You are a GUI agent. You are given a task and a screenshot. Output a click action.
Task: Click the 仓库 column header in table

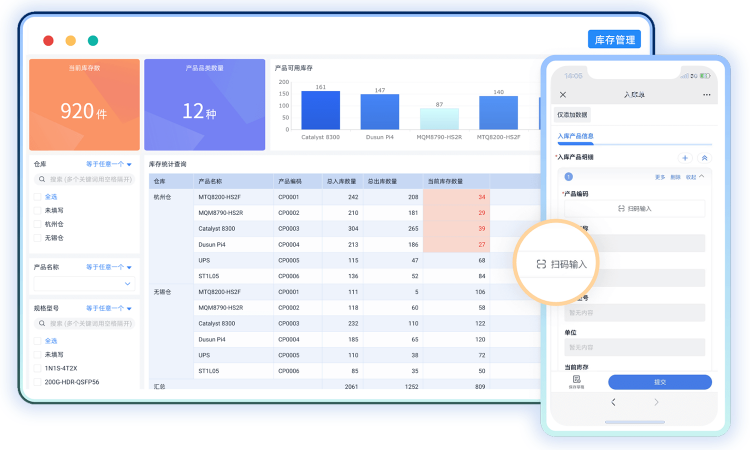tap(171, 181)
